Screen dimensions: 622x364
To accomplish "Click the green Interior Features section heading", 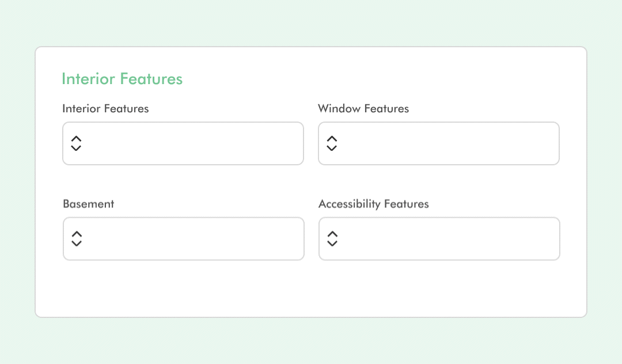I will (x=122, y=79).
